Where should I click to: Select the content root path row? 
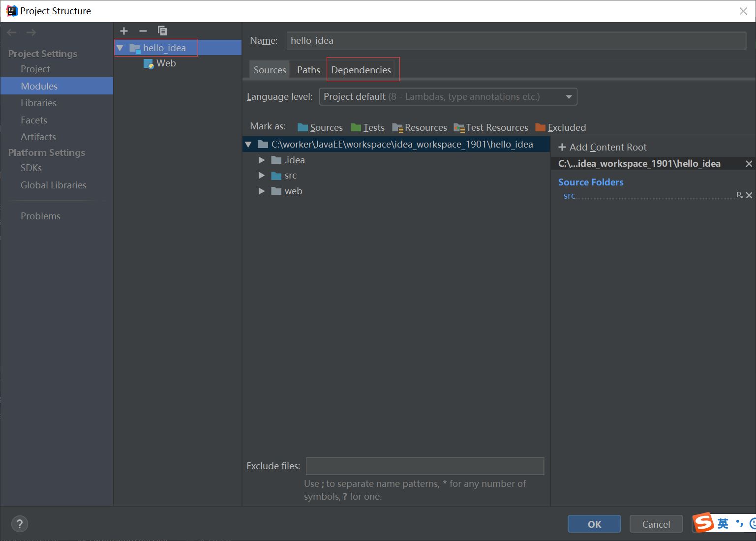tap(396, 144)
